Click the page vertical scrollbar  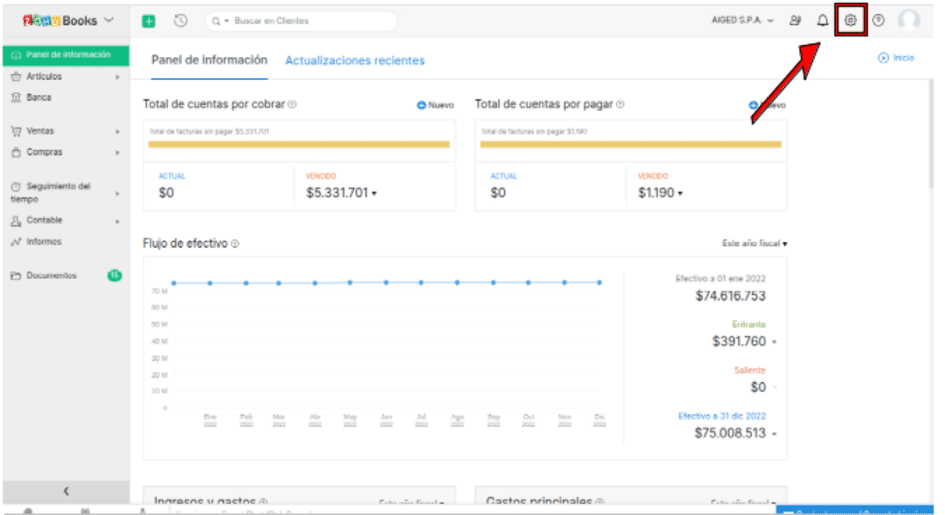(930, 133)
